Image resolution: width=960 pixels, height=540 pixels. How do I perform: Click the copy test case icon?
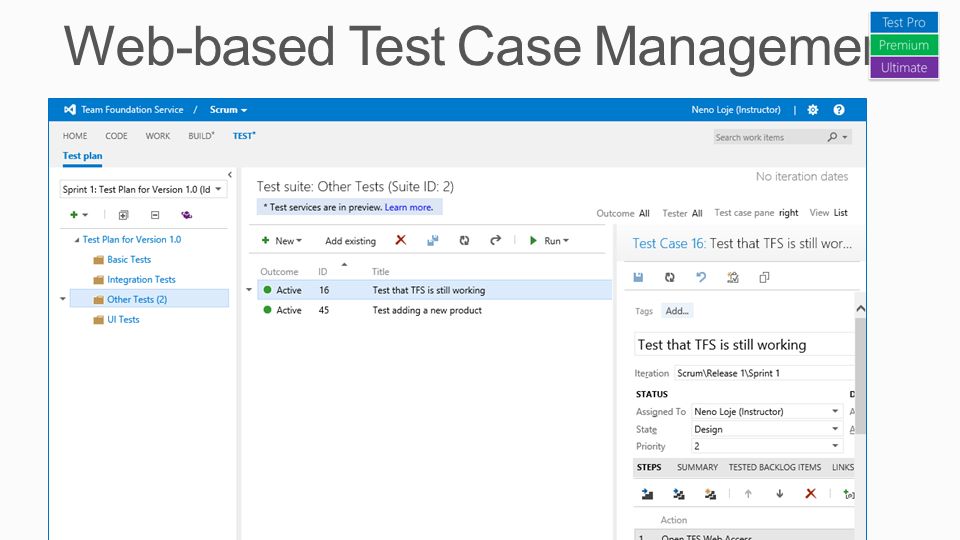(764, 277)
